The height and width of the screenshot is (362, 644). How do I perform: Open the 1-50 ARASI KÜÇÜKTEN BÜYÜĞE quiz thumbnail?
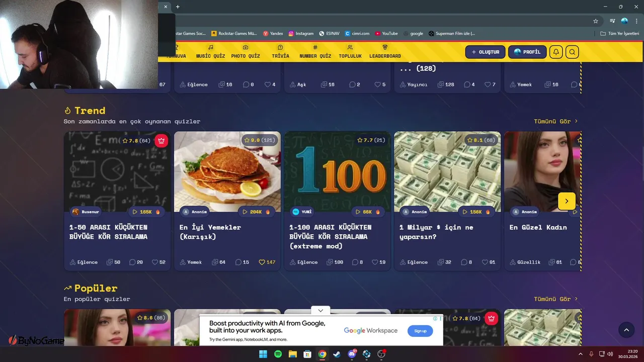117,171
